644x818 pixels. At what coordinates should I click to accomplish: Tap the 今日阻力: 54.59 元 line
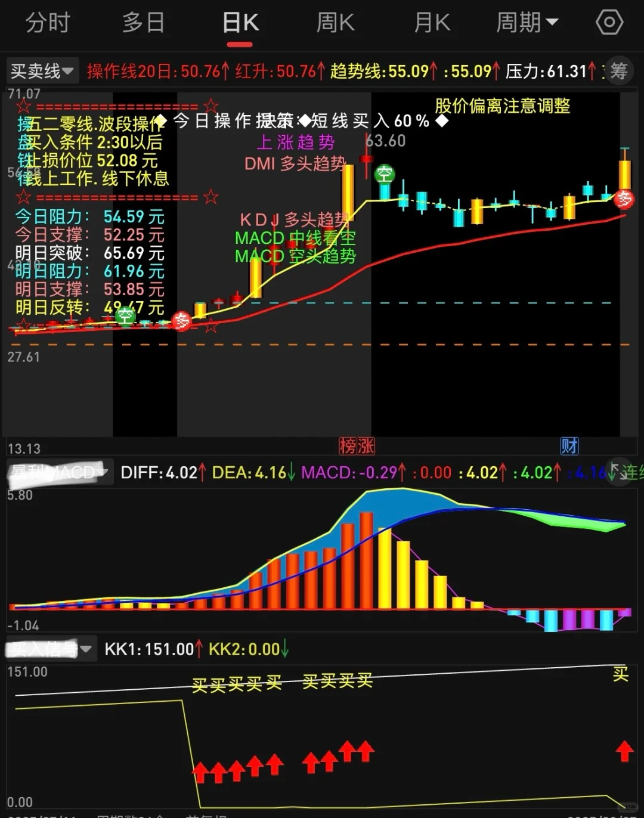pos(89,216)
